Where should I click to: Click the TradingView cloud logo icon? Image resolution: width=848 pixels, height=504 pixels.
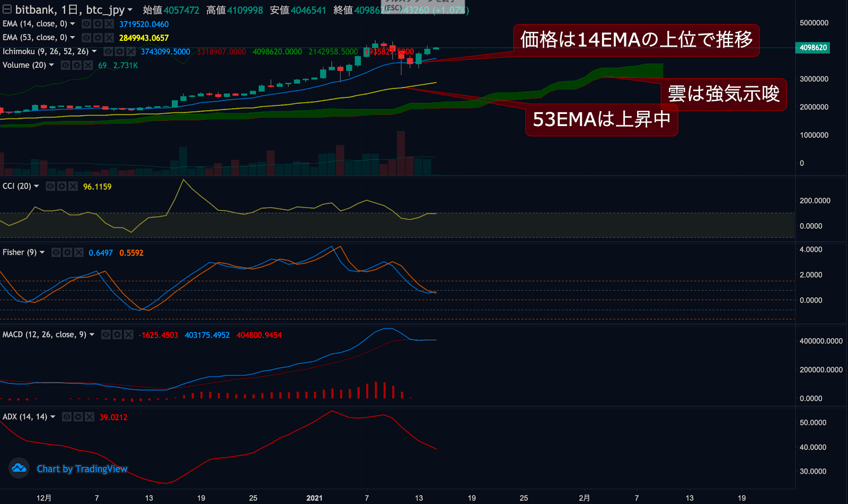click(x=19, y=468)
